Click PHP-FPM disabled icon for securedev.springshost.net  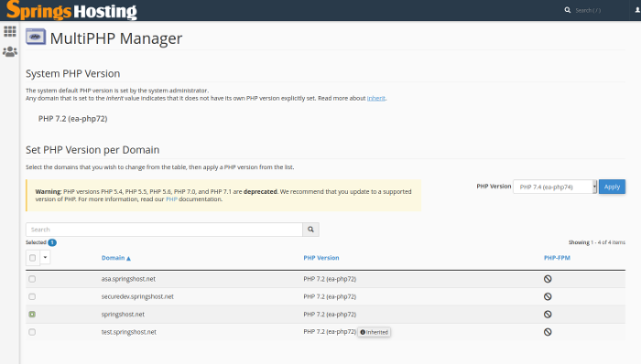548,296
